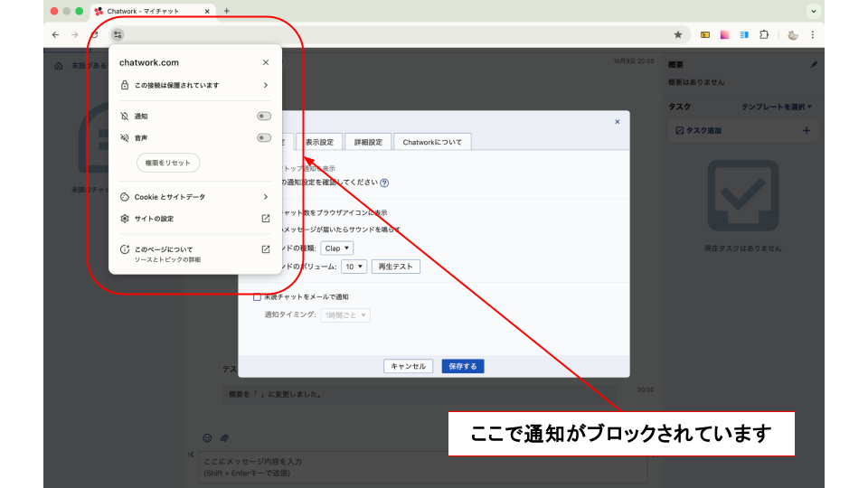Click the bookmark star icon
The height and width of the screenshot is (488, 868).
pos(678,34)
